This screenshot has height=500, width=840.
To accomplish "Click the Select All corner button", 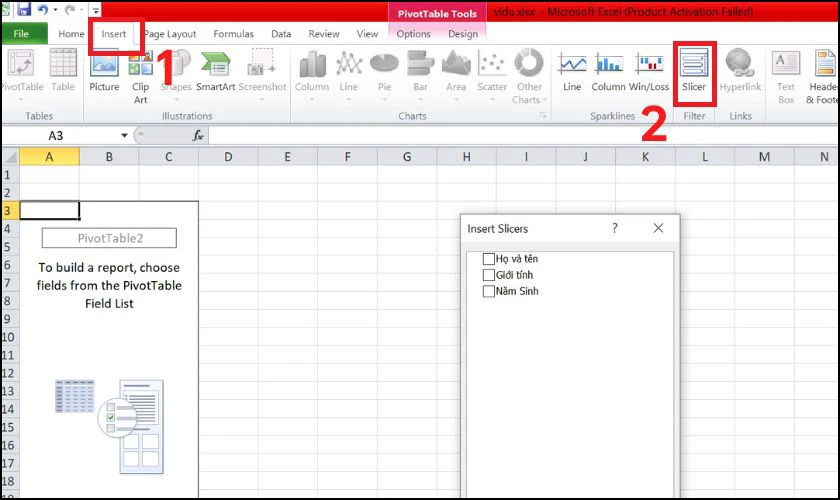I will coord(10,157).
